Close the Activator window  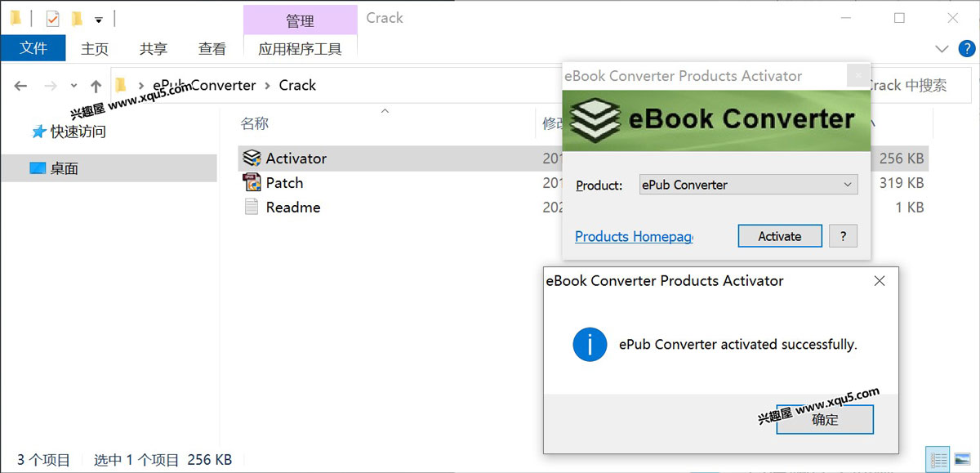coord(857,76)
